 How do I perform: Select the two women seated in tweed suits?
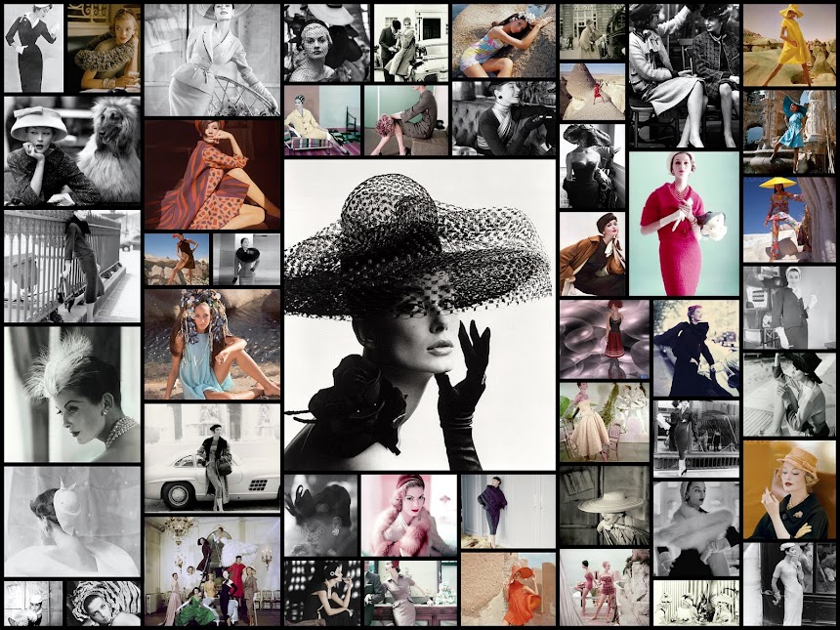point(684,76)
